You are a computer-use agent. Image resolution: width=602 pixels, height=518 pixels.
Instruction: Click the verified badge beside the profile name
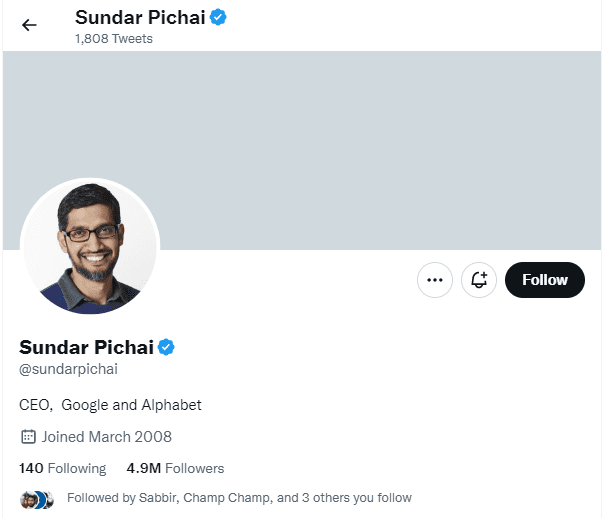coord(166,347)
